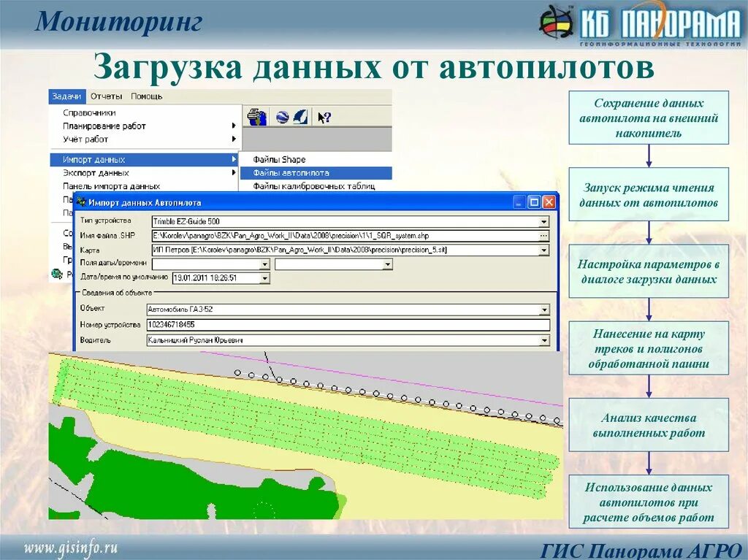The height and width of the screenshot is (560, 748).
Task: Click Анализ качества step box
Action: click(649, 424)
